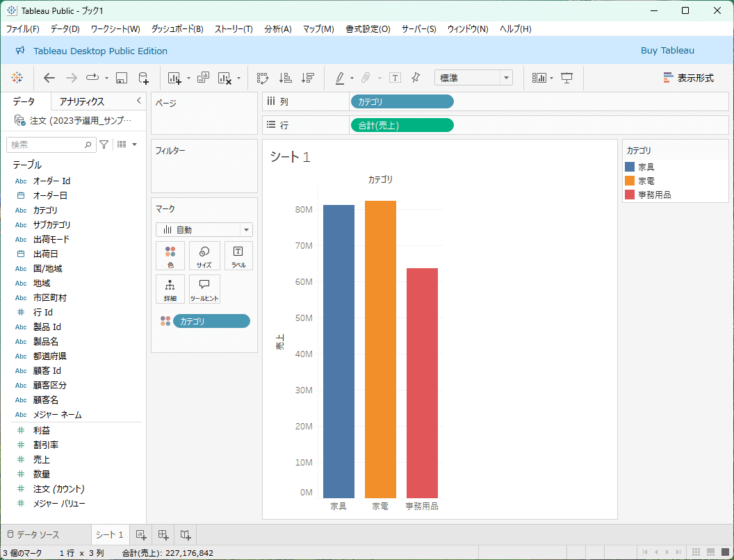Viewport: 734px width, 560px height.
Task: Click the Swap Rows and Columns icon
Action: click(x=262, y=78)
